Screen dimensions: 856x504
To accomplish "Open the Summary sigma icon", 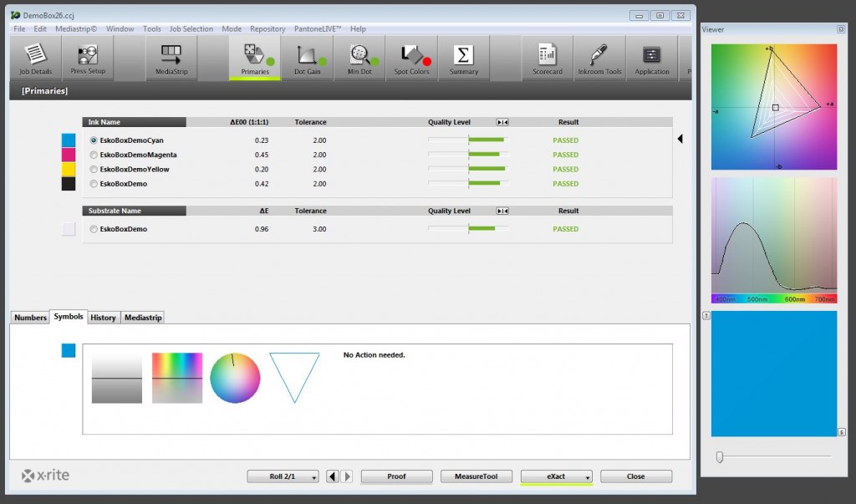I will pos(463,59).
